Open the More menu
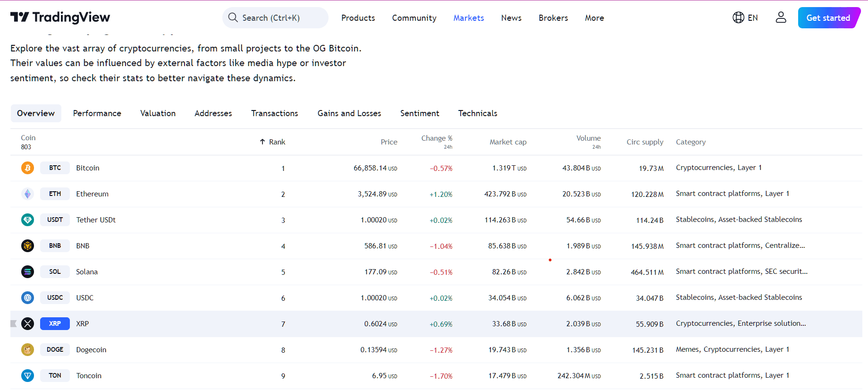The height and width of the screenshot is (390, 868). click(x=595, y=18)
